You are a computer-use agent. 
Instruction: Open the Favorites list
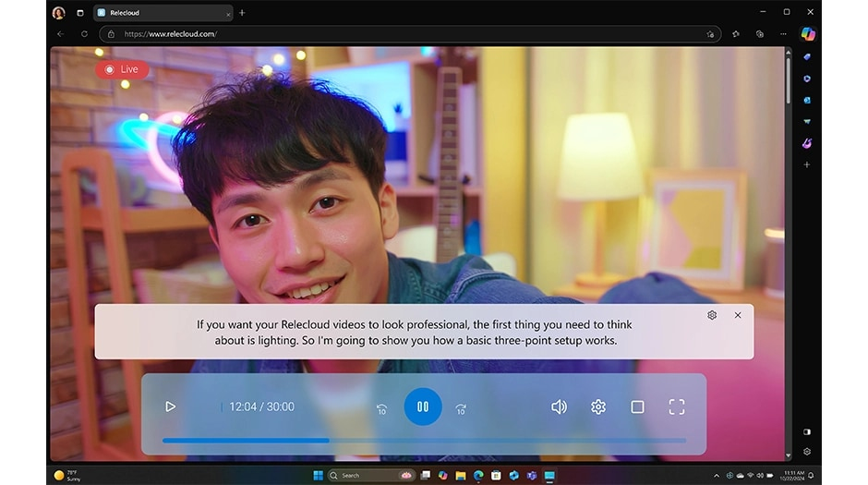tap(736, 34)
